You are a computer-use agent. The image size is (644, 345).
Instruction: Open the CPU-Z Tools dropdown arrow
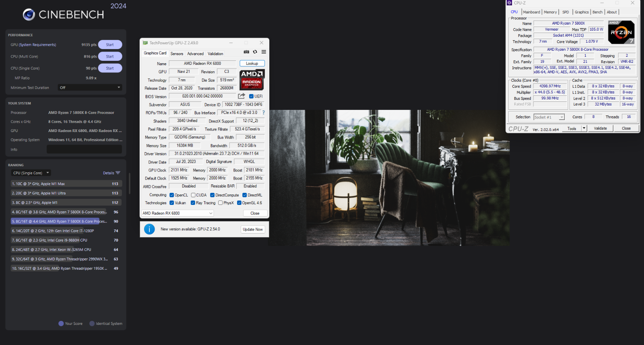(584, 128)
